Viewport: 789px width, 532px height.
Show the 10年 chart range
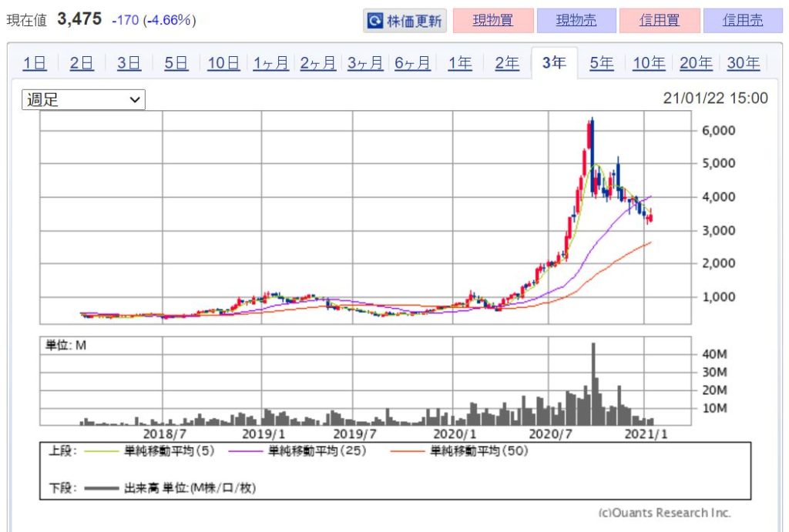point(649,63)
